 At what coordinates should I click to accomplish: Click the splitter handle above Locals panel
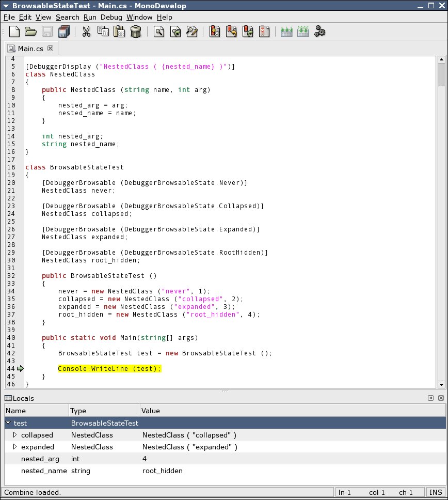(x=225, y=390)
